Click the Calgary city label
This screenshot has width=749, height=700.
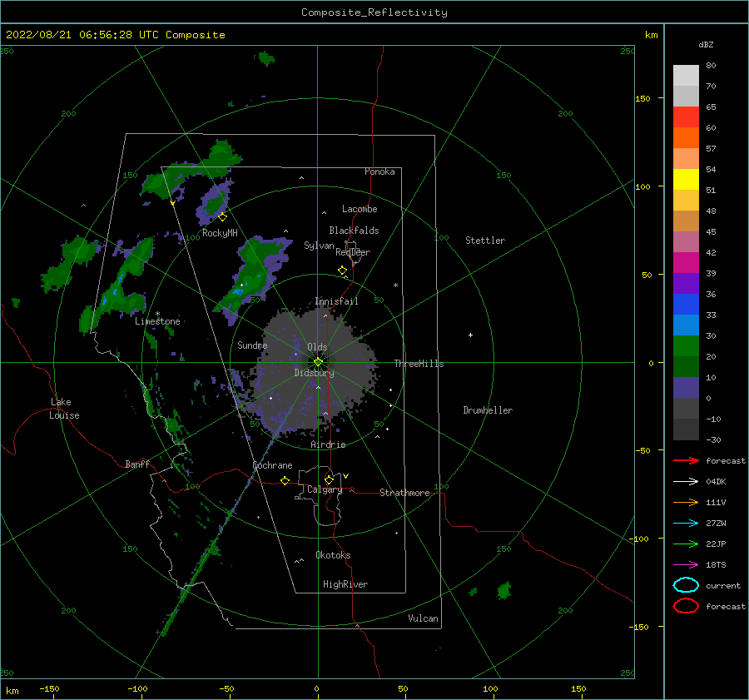(x=325, y=489)
